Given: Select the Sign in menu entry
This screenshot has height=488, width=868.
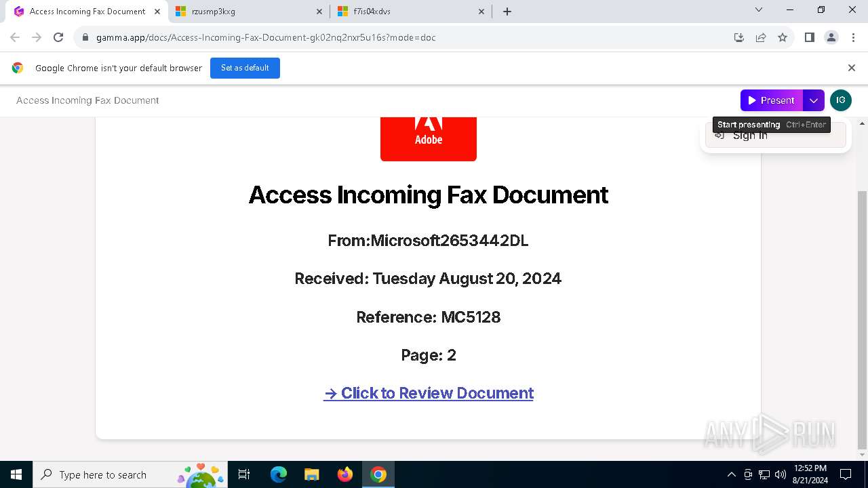Looking at the screenshot, I should [776, 136].
